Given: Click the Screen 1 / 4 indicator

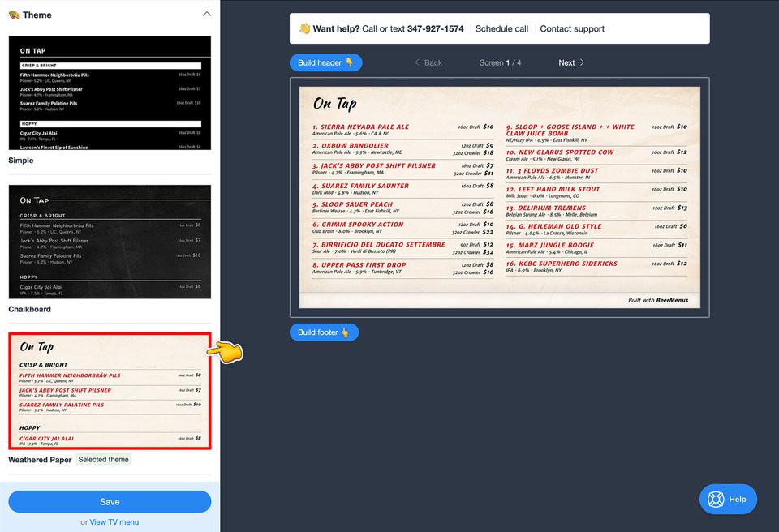Looking at the screenshot, I should click(x=501, y=62).
